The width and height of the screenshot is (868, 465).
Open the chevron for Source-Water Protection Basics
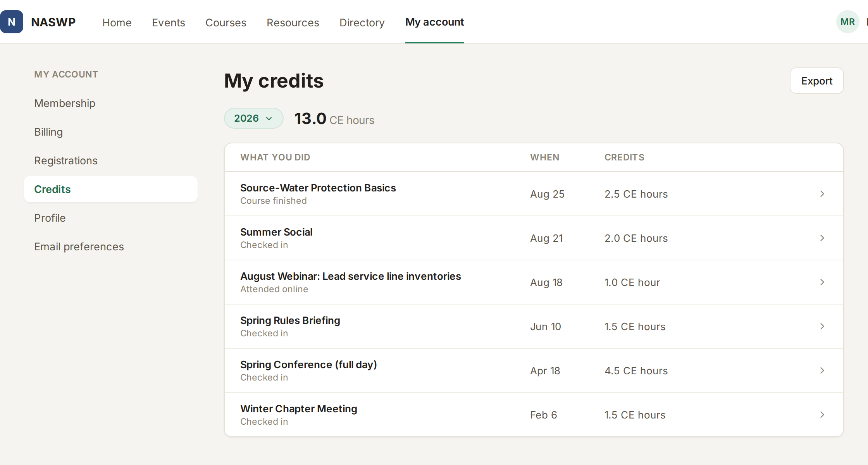click(822, 194)
